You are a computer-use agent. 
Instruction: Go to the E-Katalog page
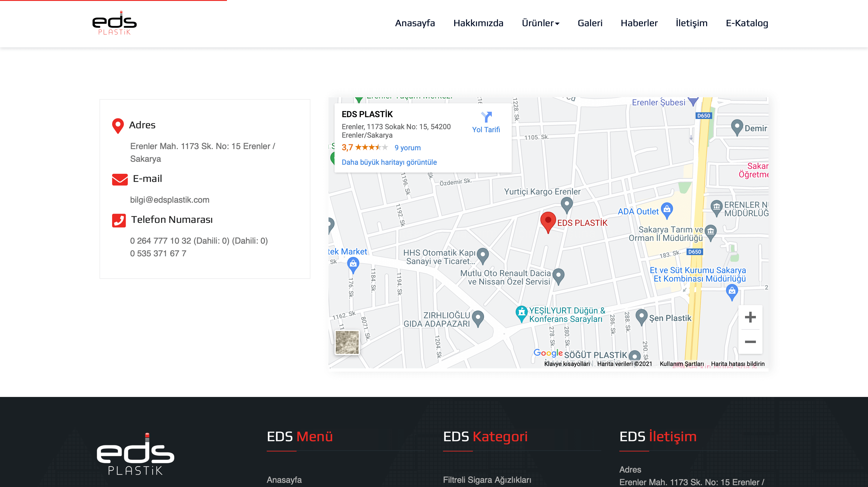click(x=747, y=23)
